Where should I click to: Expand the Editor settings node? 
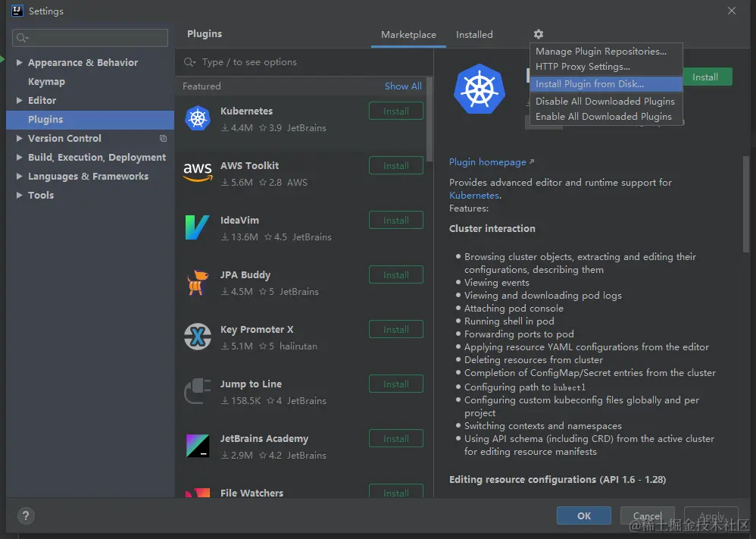click(19, 100)
